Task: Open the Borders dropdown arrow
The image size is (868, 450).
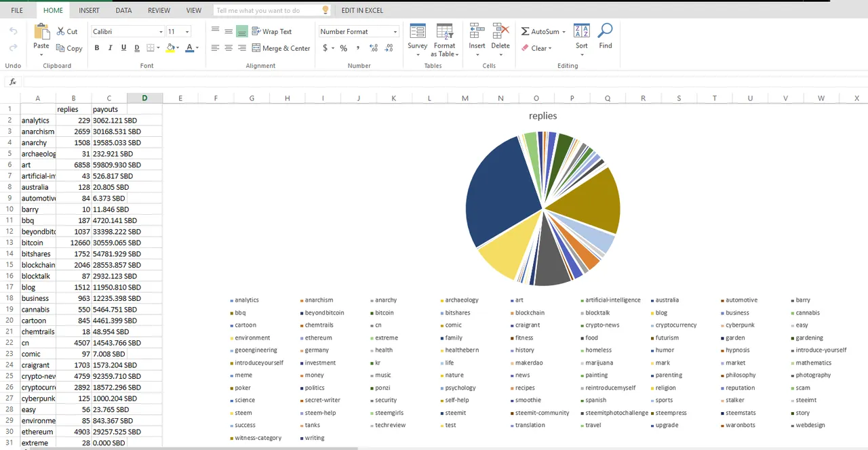Action: point(158,48)
